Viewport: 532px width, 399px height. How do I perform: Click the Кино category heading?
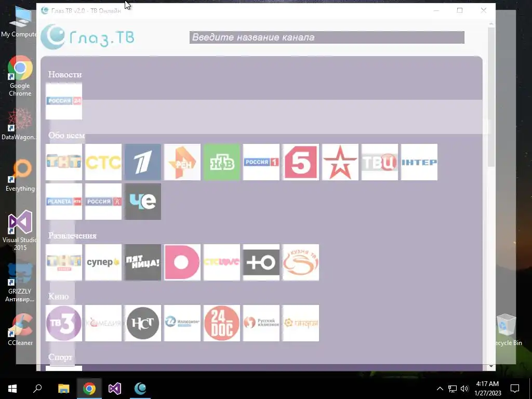[58, 296]
